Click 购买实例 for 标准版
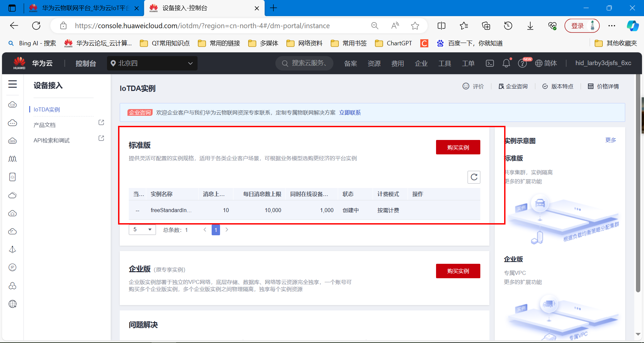The image size is (644, 343). point(458,147)
